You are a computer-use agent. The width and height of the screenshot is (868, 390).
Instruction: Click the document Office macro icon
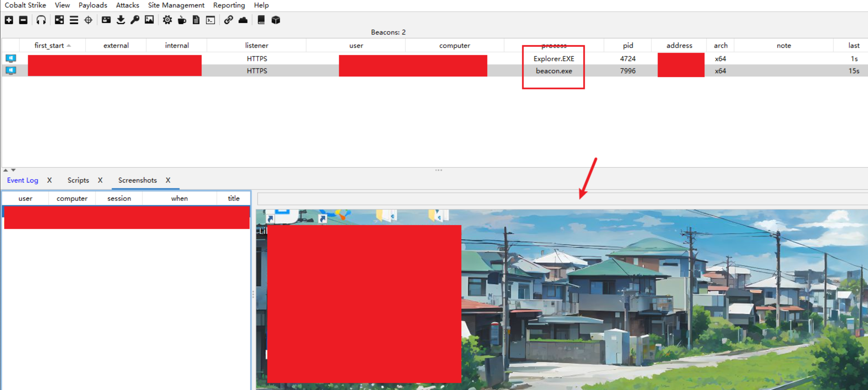pos(196,20)
